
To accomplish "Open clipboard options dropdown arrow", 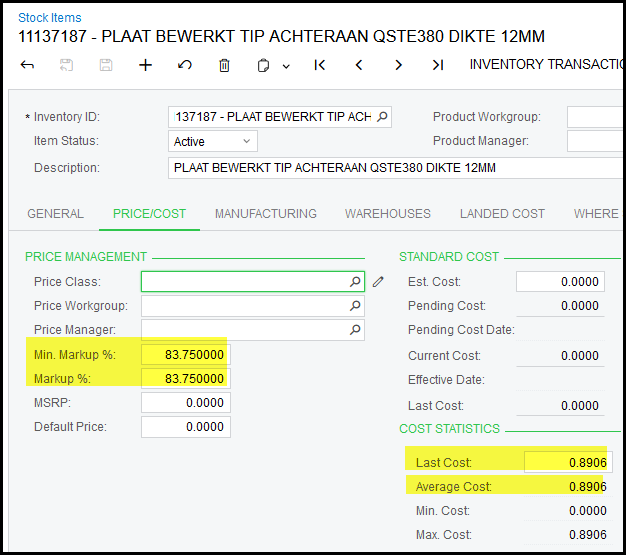I will (x=286, y=66).
